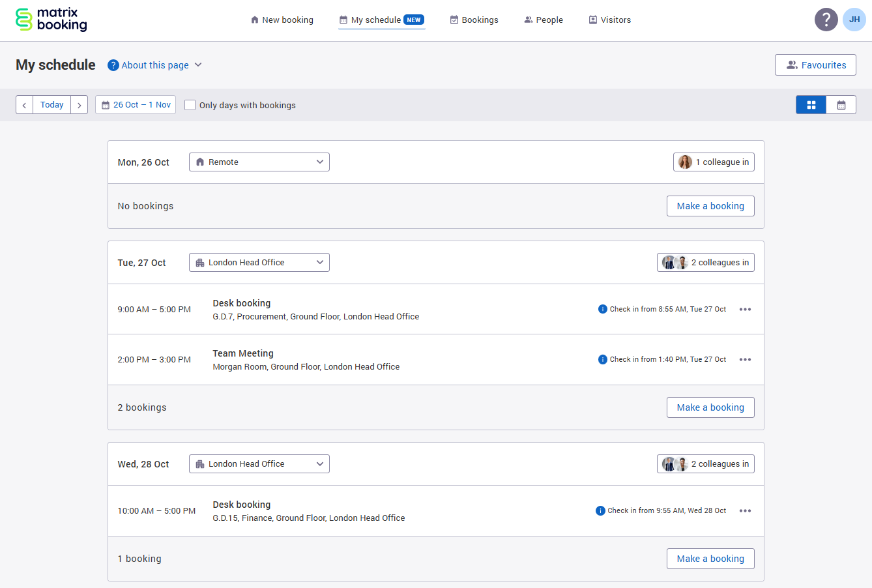Image resolution: width=872 pixels, height=588 pixels.
Task: Open Tuesday's London Head Office dropdown
Action: point(259,263)
